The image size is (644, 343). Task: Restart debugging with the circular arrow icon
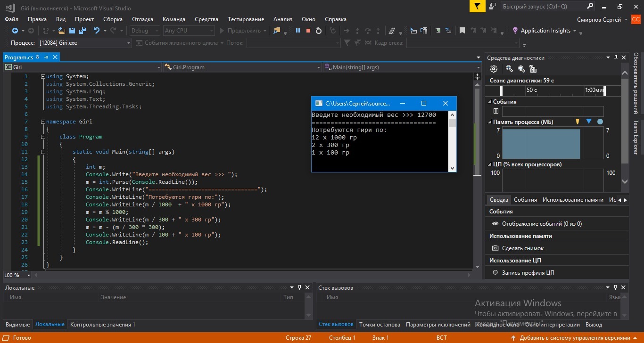(x=319, y=31)
